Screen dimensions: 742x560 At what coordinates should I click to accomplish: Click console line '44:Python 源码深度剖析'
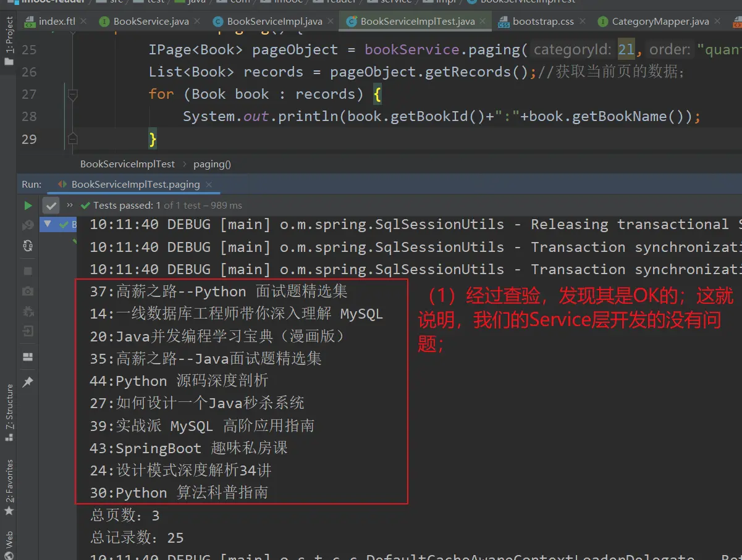pos(179,381)
